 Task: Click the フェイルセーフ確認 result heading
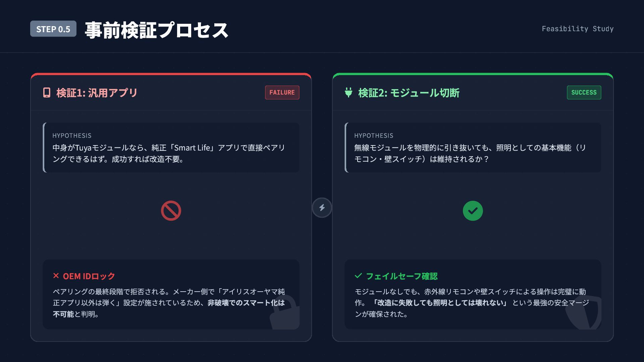point(401,276)
